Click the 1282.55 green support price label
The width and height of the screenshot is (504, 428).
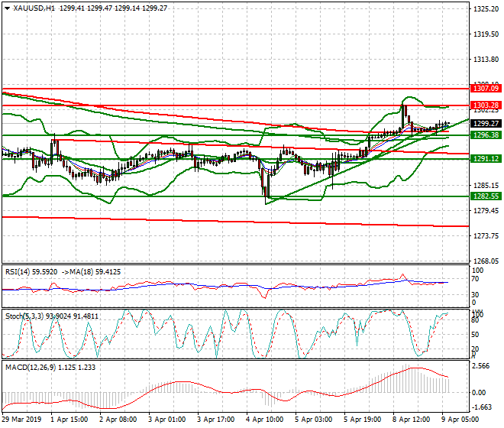tap(486, 196)
